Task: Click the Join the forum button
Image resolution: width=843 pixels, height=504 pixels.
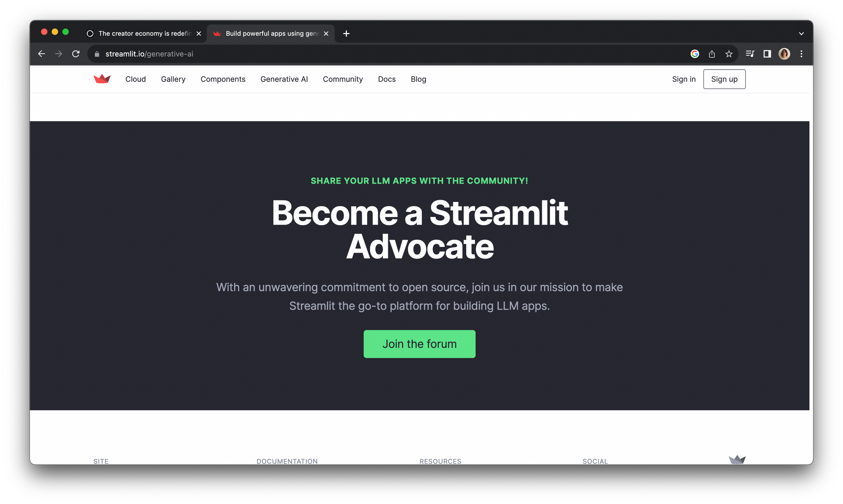Action: (x=419, y=344)
